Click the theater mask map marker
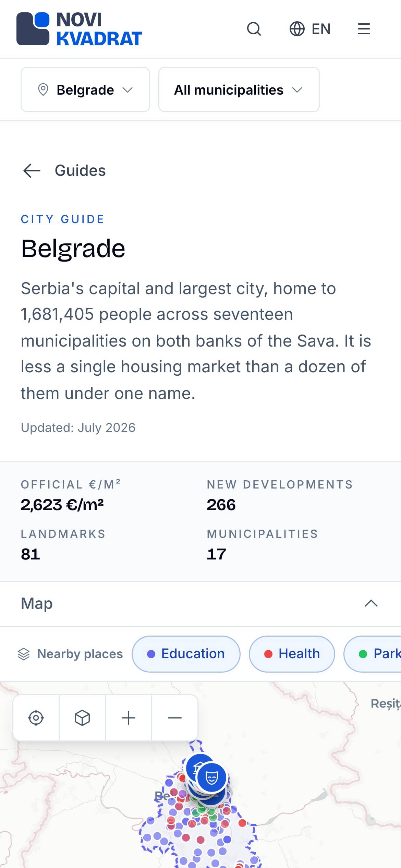401x868 pixels. (212, 777)
